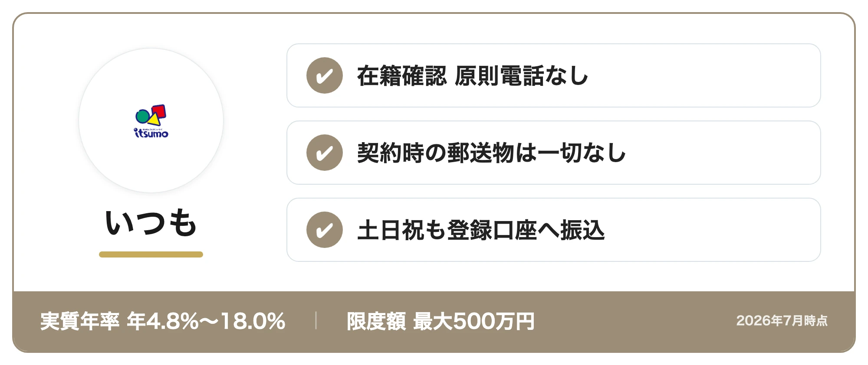Click the colored shapes in the logo
The width and height of the screenshot is (868, 365).
pyautogui.click(x=151, y=115)
